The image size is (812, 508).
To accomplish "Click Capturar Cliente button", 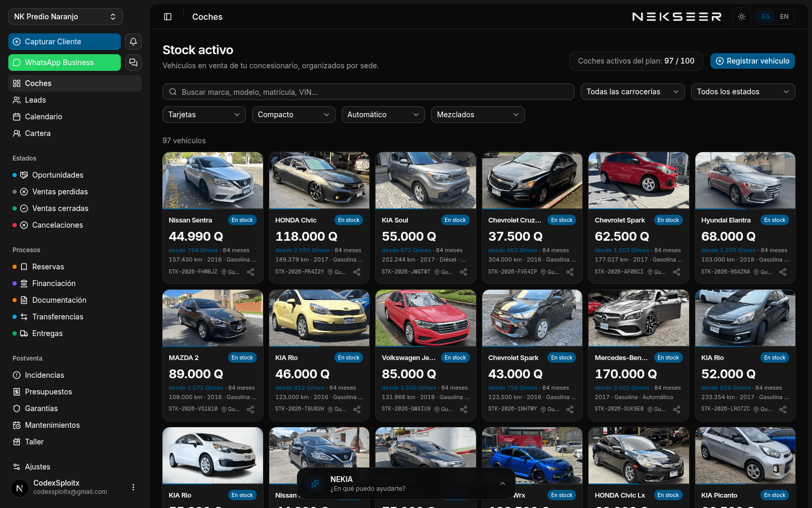I will (x=65, y=42).
